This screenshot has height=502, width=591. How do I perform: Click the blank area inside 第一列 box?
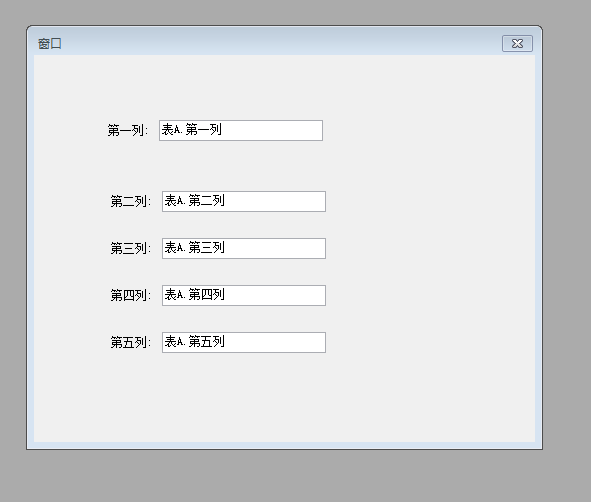point(272,130)
